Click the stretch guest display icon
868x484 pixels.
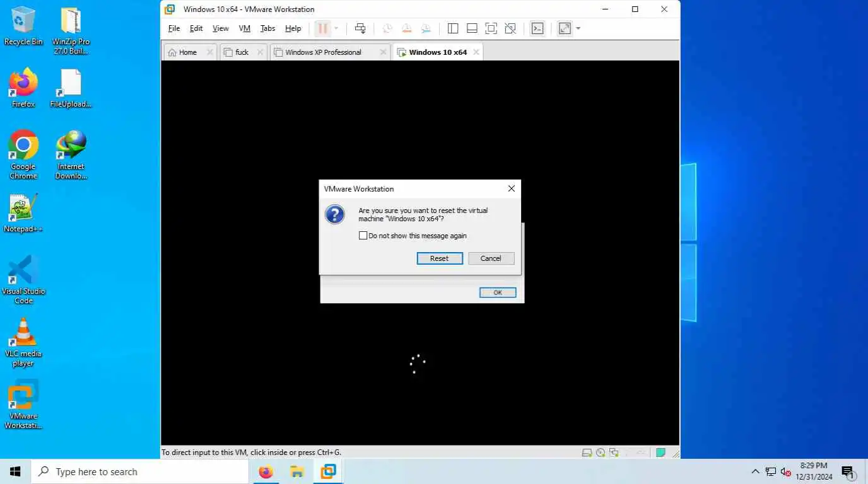point(565,28)
